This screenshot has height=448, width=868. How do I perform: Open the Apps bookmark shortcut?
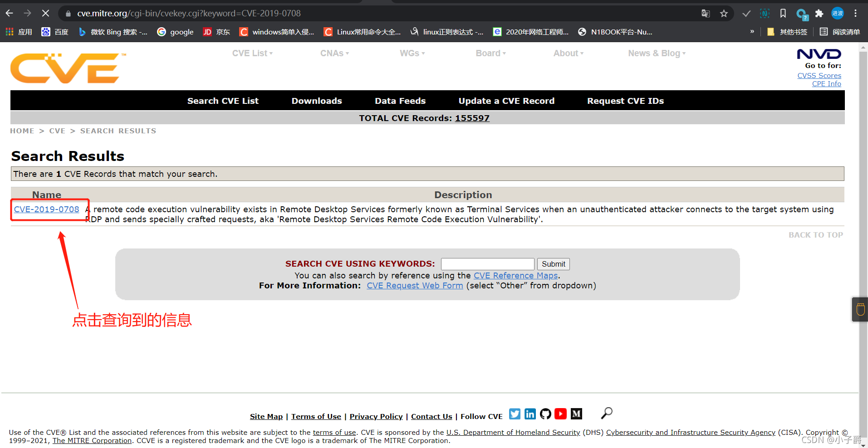coord(19,32)
